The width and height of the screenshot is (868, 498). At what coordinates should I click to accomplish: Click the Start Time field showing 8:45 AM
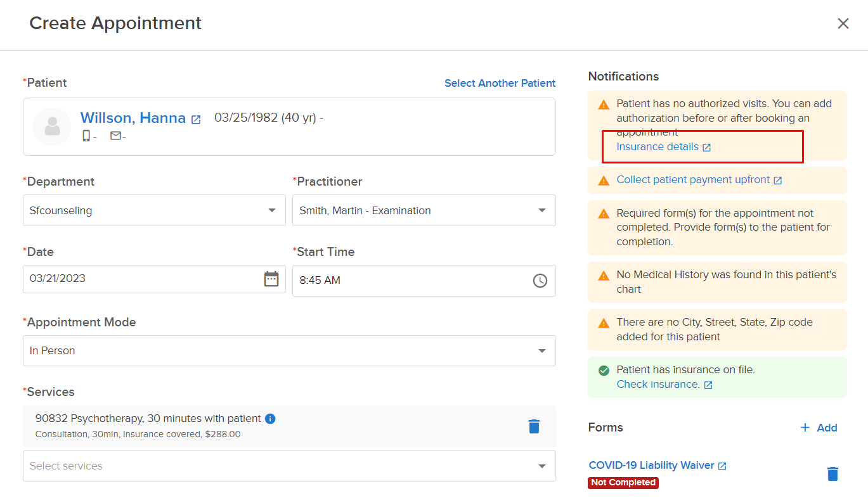424,280
